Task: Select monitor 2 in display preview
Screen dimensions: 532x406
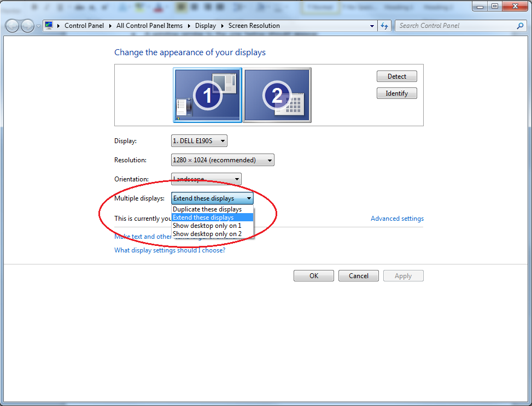Action: (x=277, y=95)
